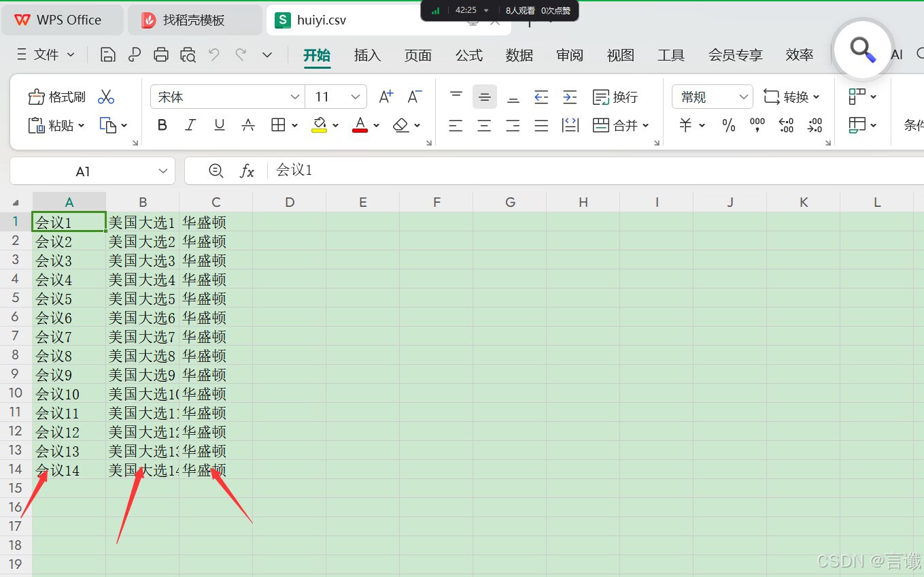Click the AI button
This screenshot has height=577, width=924.
coord(897,55)
